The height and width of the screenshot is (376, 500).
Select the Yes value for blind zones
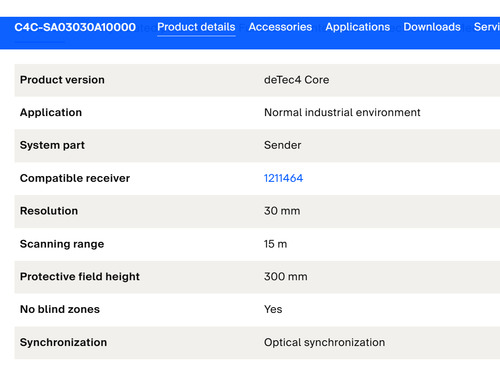[273, 309]
